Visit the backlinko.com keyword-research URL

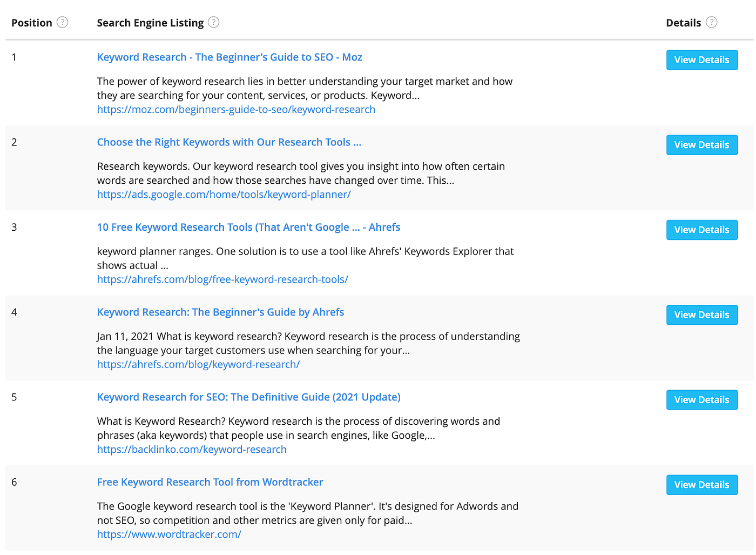pos(192,450)
